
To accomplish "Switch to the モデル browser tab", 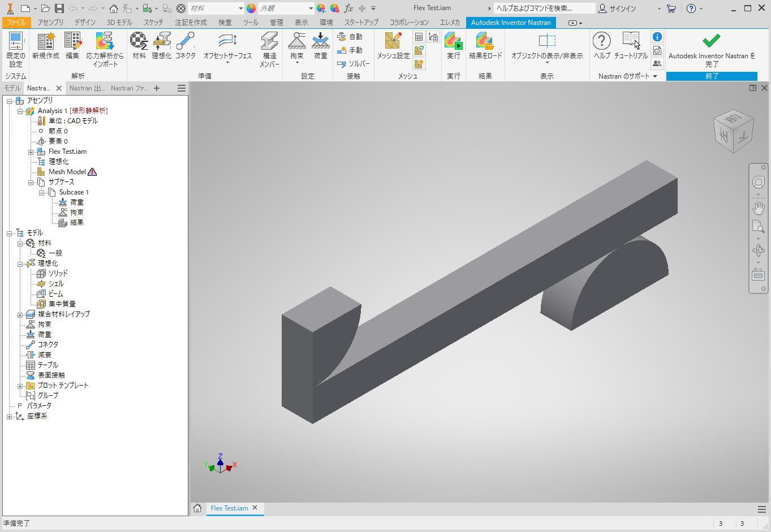I will click(x=12, y=88).
